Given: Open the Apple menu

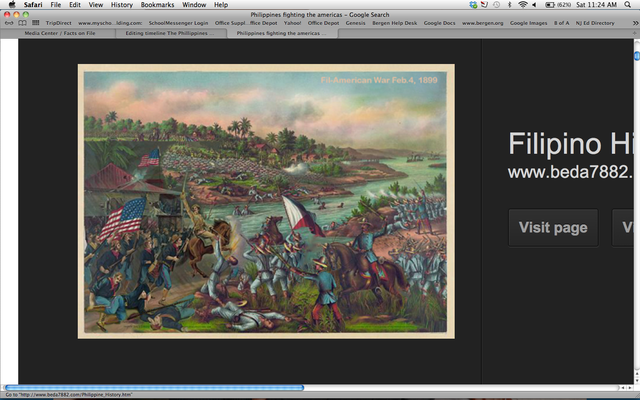Looking at the screenshot, I should pyautogui.click(x=12, y=5).
